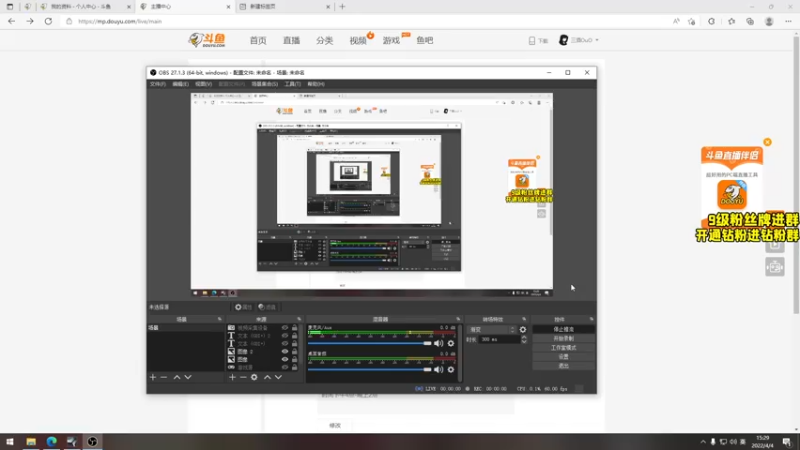
Task: Open source properties gear in sources toolbar
Action: [x=254, y=377]
